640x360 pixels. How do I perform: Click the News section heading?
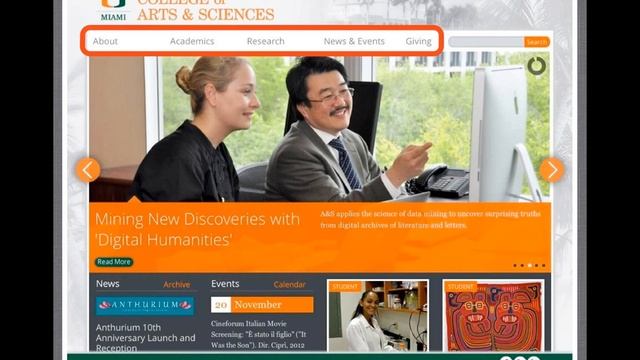(x=108, y=284)
